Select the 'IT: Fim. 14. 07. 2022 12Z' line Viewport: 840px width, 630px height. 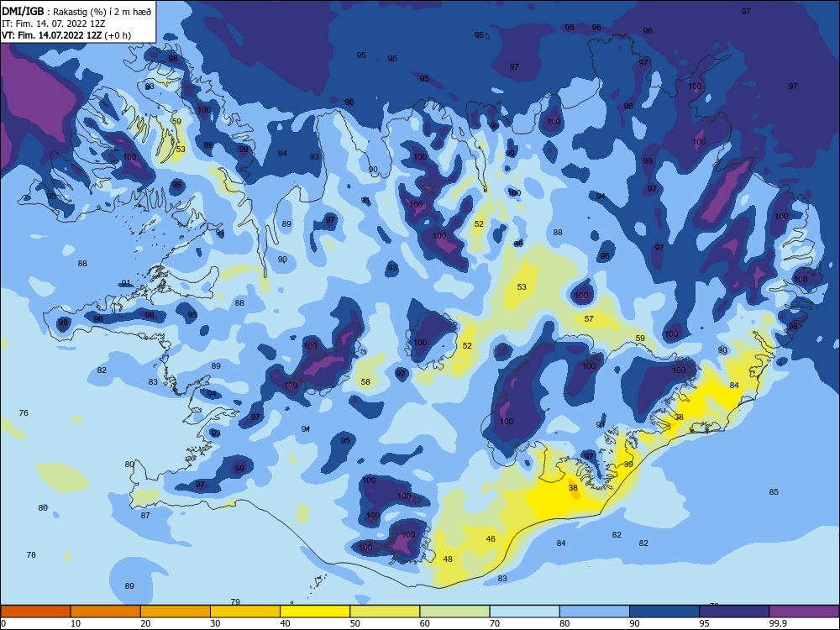click(54, 24)
